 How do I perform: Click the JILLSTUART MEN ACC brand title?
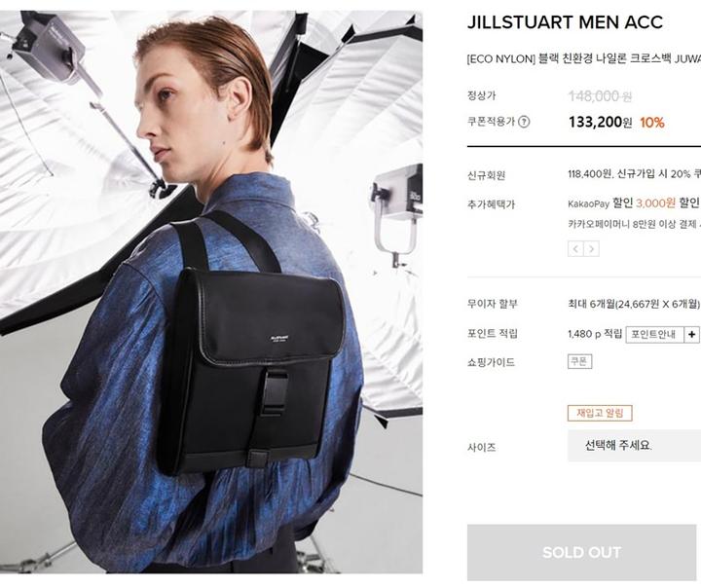[565, 22]
